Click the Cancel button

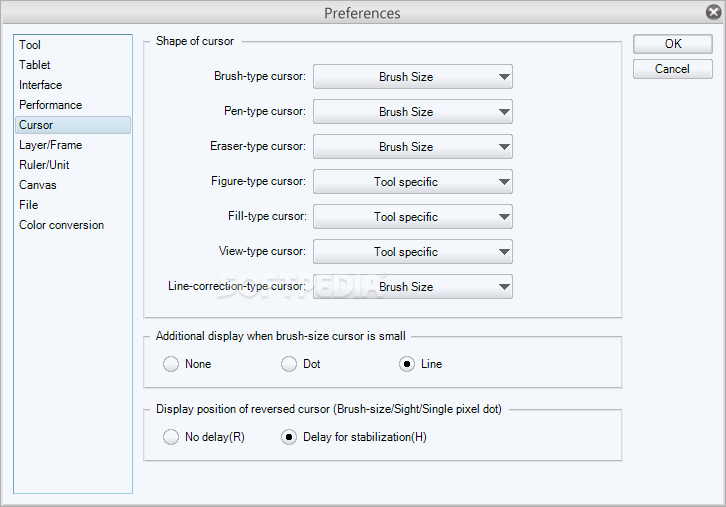pos(673,69)
